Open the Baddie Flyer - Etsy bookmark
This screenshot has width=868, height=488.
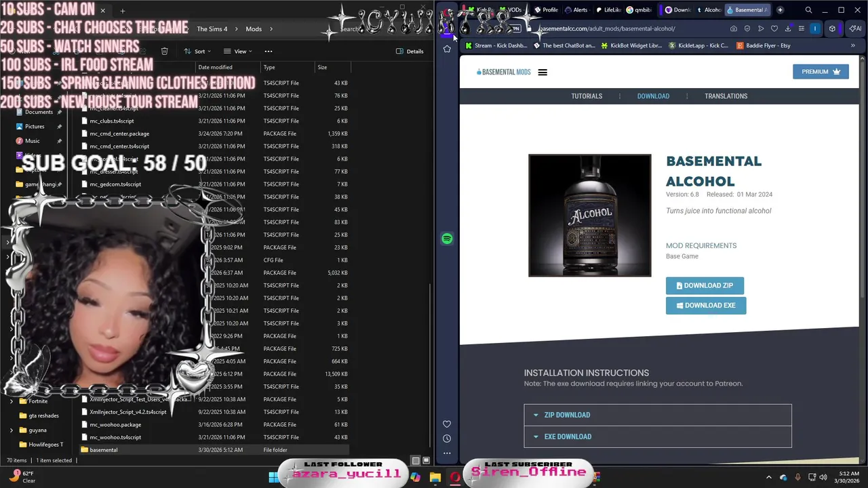coord(763,45)
